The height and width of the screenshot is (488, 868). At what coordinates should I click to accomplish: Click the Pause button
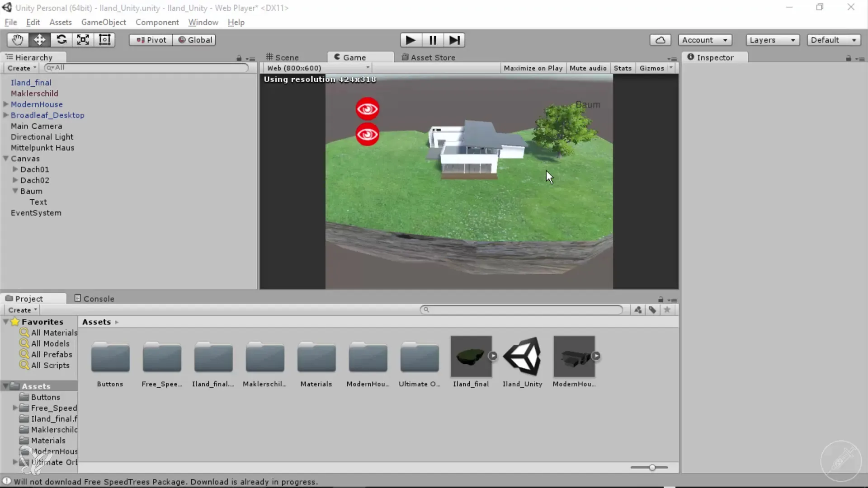point(433,40)
